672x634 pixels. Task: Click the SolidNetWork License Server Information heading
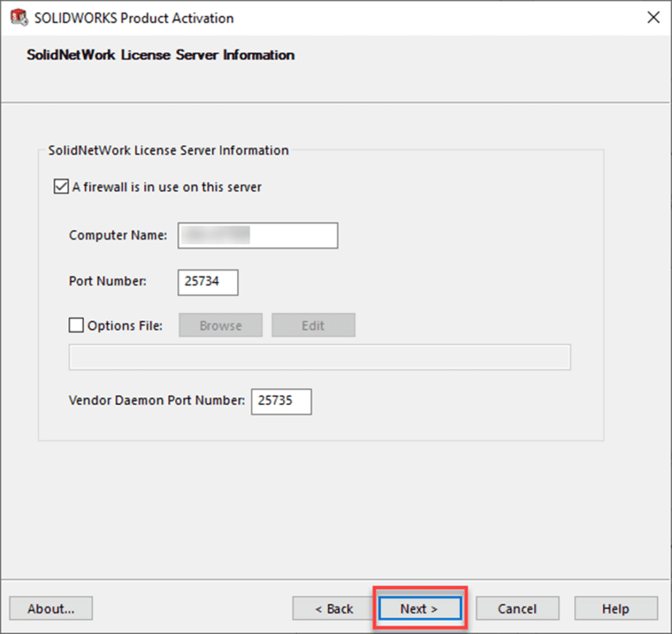[159, 55]
